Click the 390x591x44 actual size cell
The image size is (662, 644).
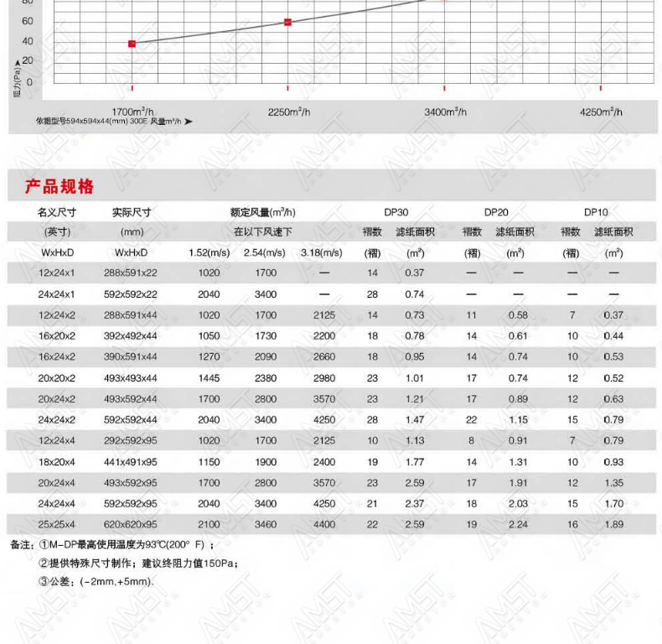(131, 356)
